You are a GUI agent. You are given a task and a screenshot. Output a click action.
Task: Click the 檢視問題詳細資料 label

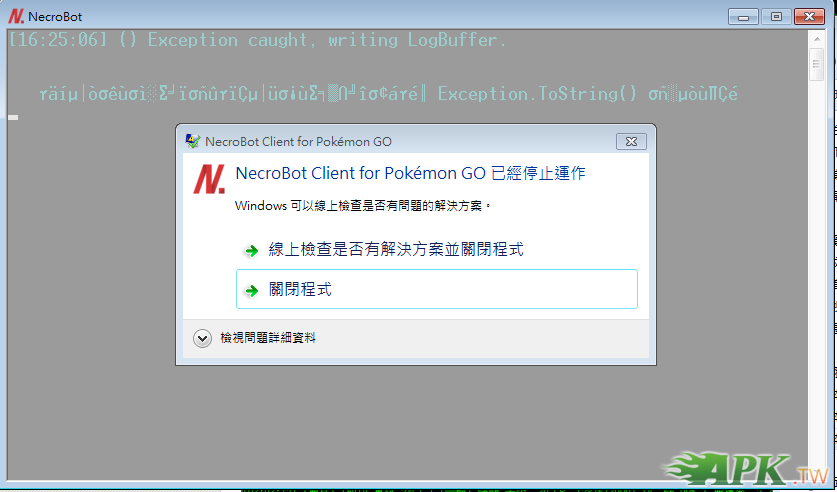(x=268, y=338)
